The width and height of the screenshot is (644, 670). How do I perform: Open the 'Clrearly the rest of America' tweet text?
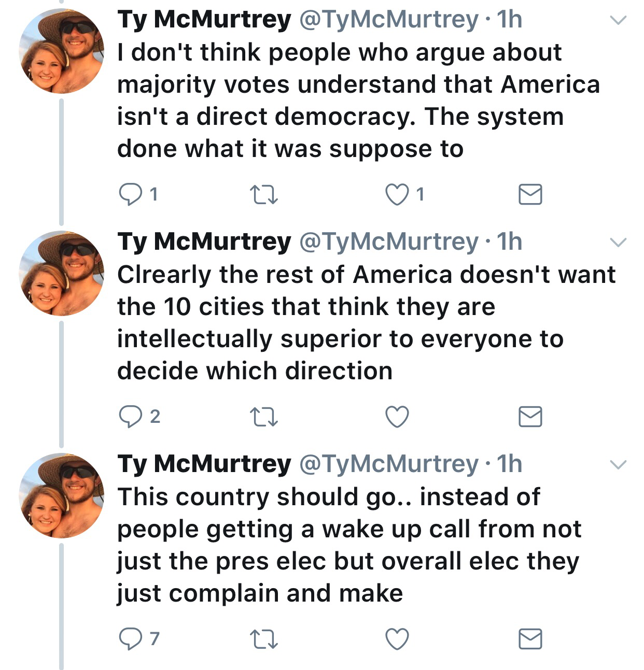point(342,322)
